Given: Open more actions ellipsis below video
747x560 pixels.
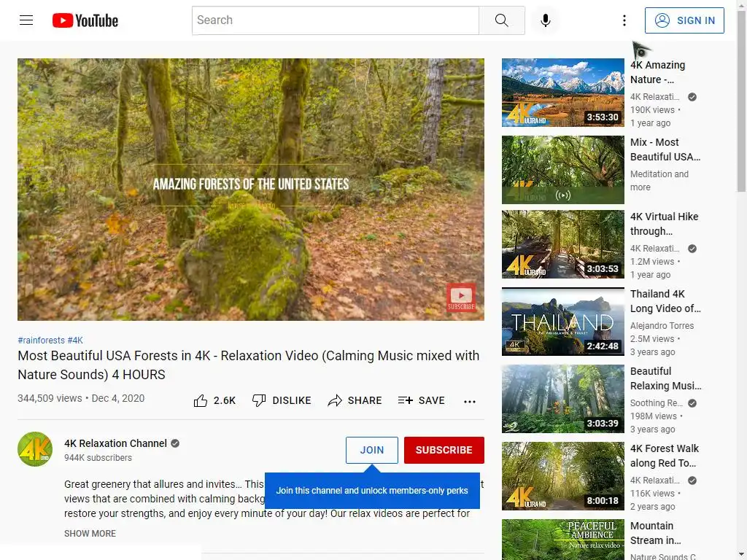Looking at the screenshot, I should pos(470,402).
